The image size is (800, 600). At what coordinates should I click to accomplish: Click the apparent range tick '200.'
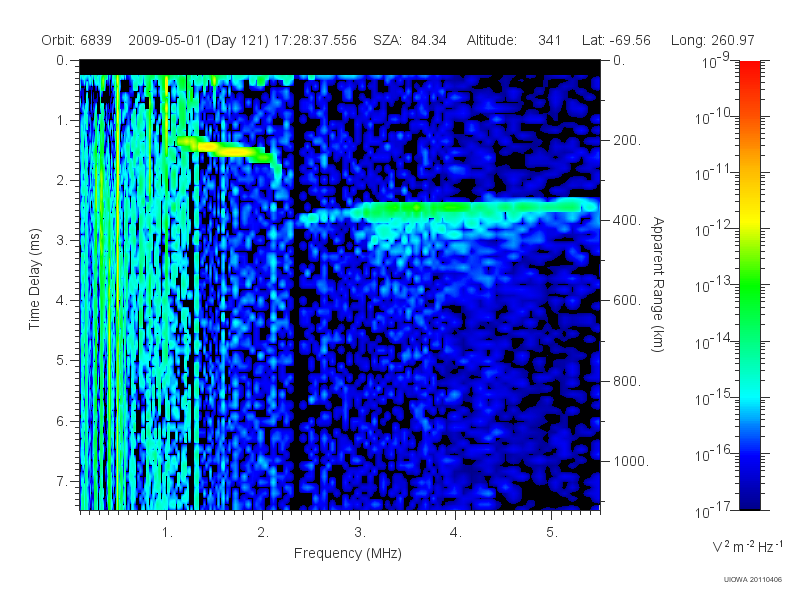click(x=627, y=140)
